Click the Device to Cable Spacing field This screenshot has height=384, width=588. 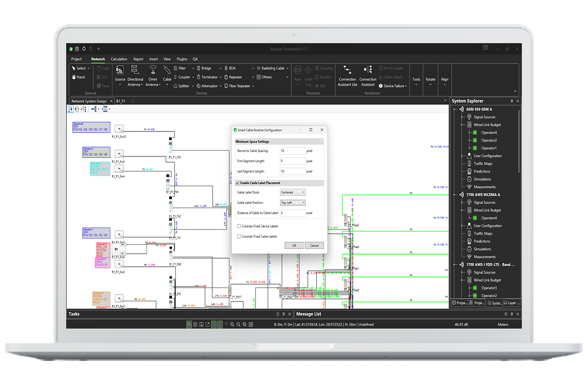click(x=293, y=151)
